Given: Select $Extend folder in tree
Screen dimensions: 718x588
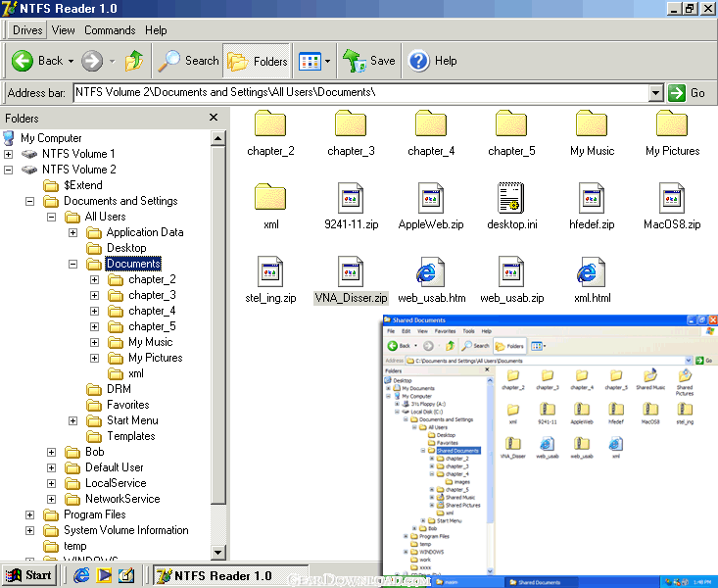Looking at the screenshot, I should (83, 185).
